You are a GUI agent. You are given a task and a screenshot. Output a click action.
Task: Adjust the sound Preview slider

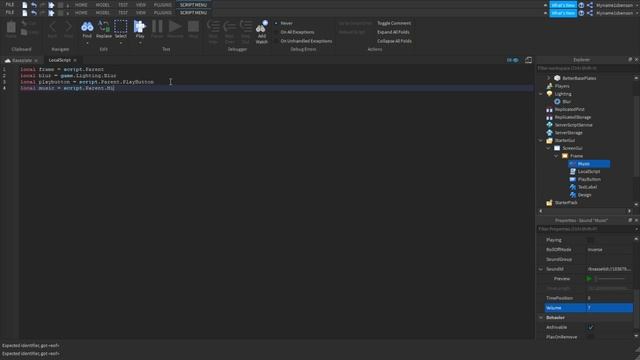[610, 279]
